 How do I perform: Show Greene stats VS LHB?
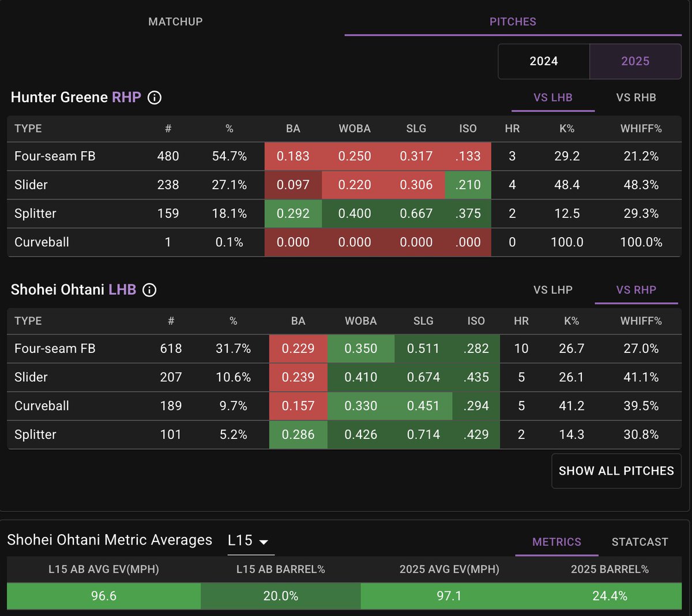pos(552,97)
